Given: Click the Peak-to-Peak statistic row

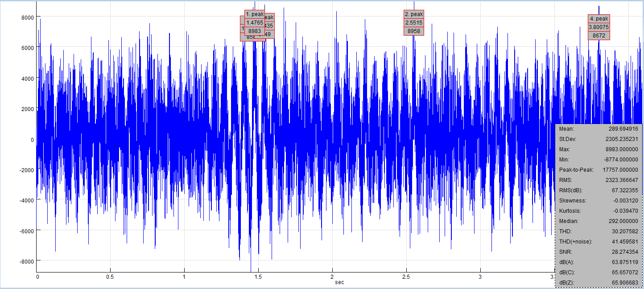Looking at the screenshot, I should pos(598,170).
